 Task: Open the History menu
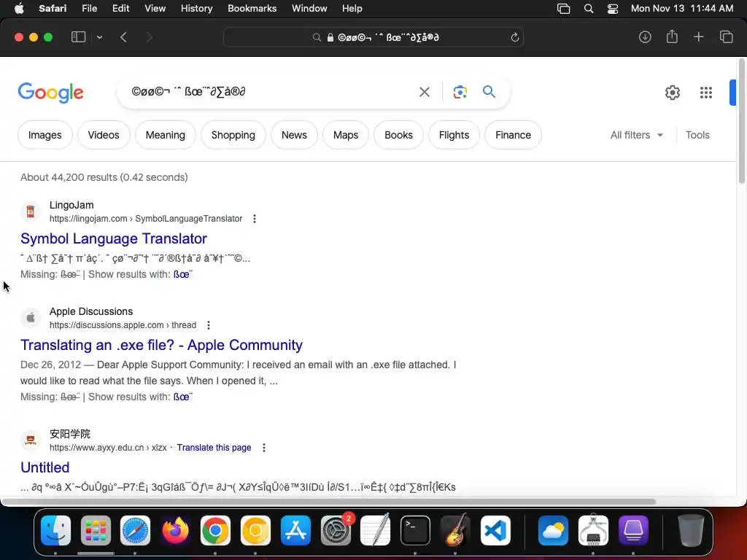196,8
